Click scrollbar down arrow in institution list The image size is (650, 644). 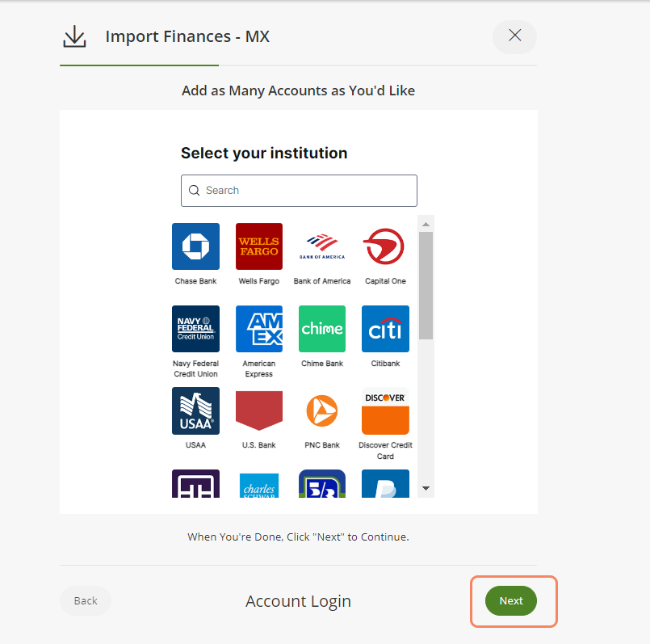pos(426,488)
